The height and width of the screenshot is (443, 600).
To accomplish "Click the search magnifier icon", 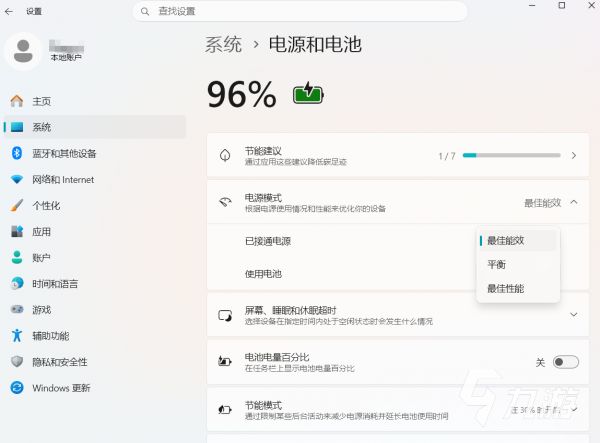I will [145, 11].
